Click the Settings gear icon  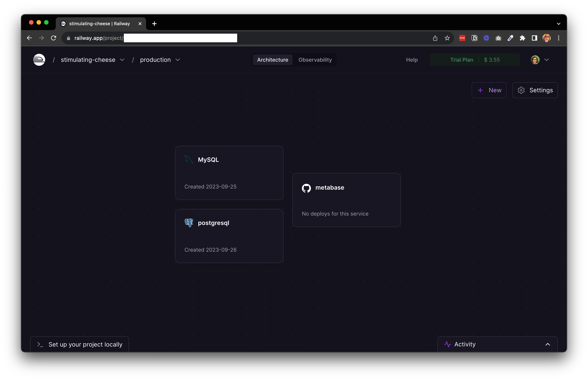521,90
